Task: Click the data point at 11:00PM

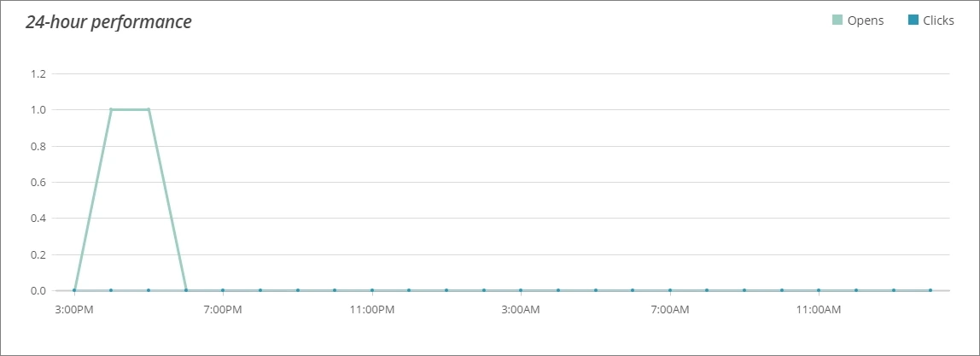Action: (372, 290)
